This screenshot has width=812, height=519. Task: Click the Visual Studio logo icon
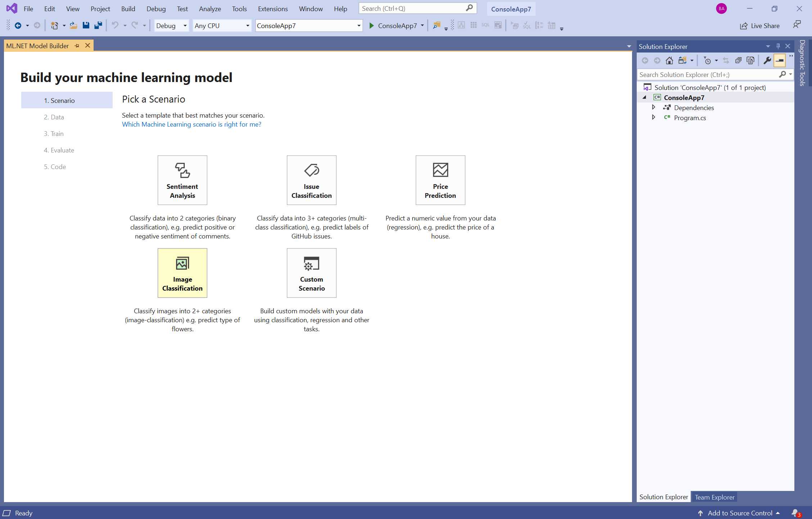(12, 8)
